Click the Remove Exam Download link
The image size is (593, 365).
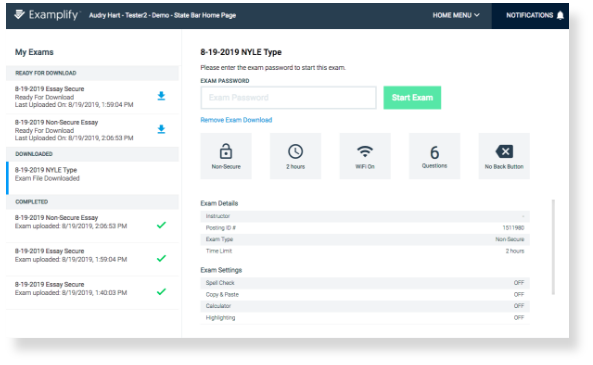pos(236,120)
